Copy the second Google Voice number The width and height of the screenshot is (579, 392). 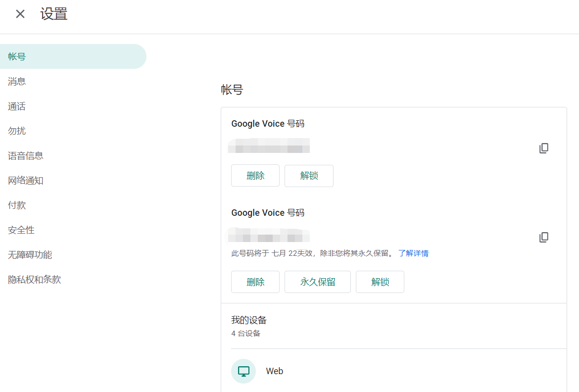point(543,237)
